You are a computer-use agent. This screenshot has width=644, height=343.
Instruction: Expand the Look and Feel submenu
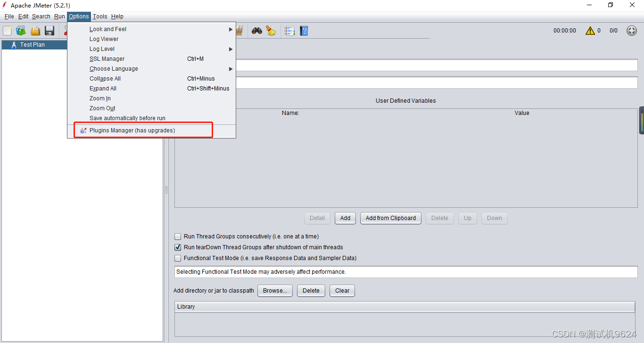coord(151,29)
